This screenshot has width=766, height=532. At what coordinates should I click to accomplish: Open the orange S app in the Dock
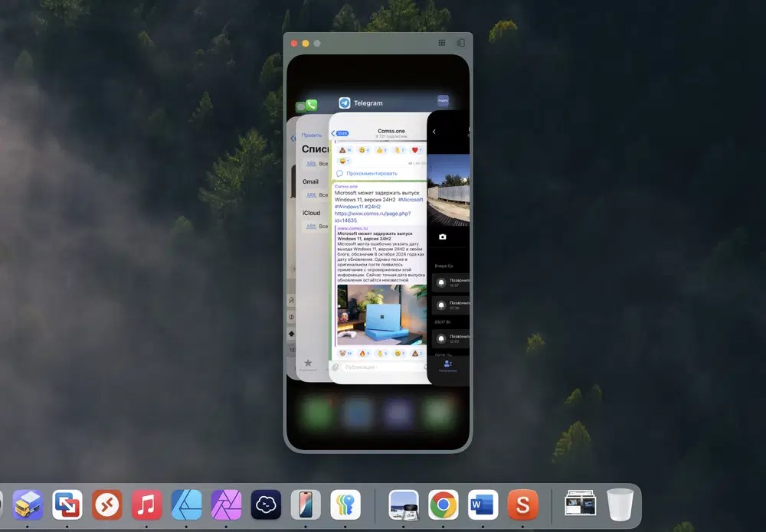tap(522, 504)
